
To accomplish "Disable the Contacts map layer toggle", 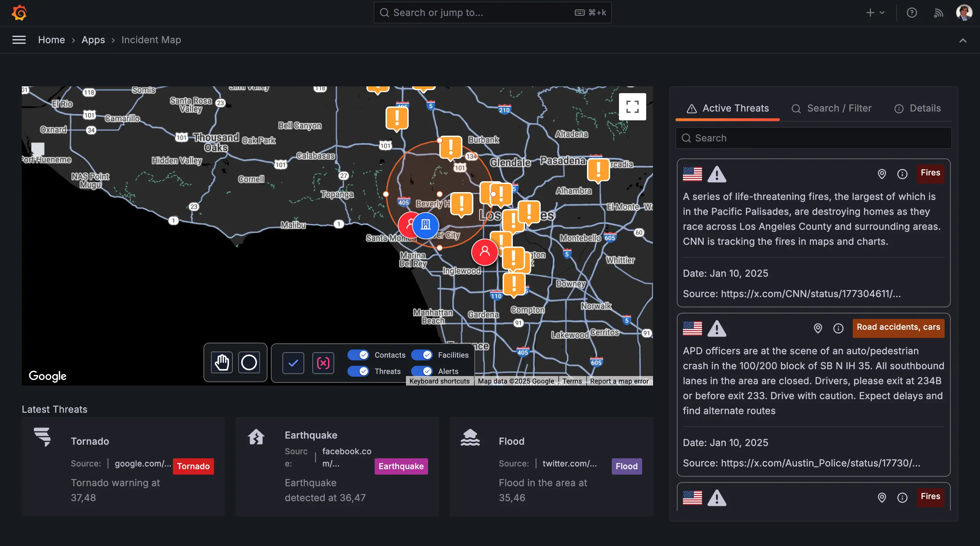I will coord(358,355).
